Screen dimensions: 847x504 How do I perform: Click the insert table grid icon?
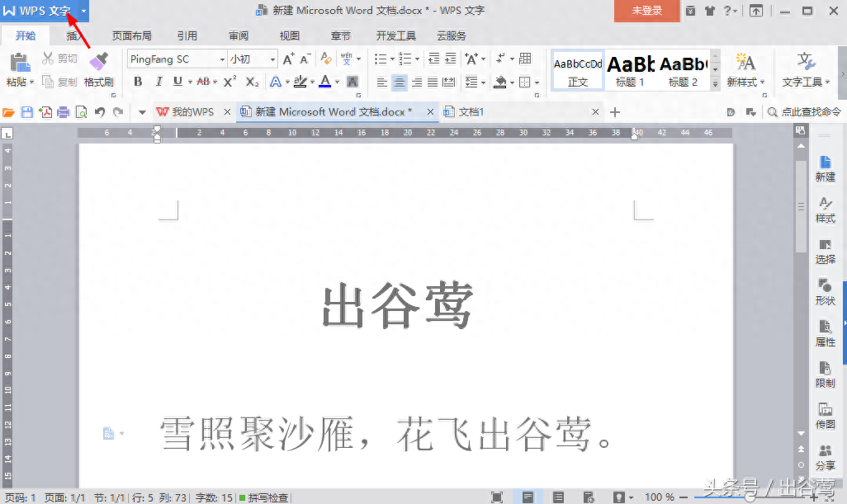pyautogui.click(x=525, y=59)
